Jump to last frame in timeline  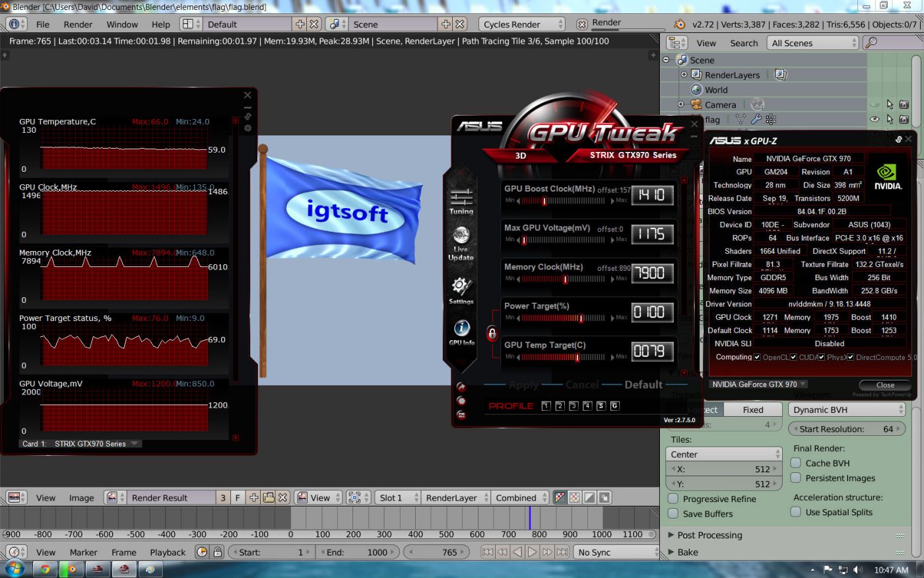(562, 552)
